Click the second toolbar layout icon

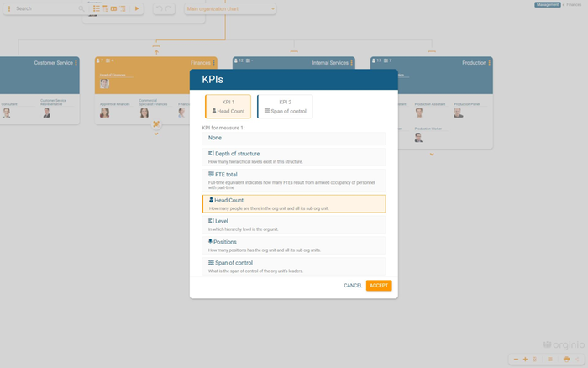coord(105,8)
